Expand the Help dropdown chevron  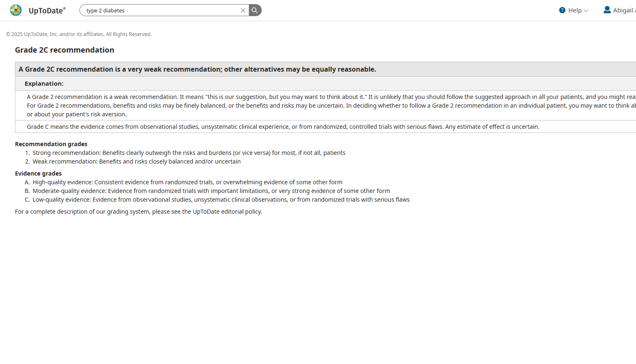click(586, 11)
